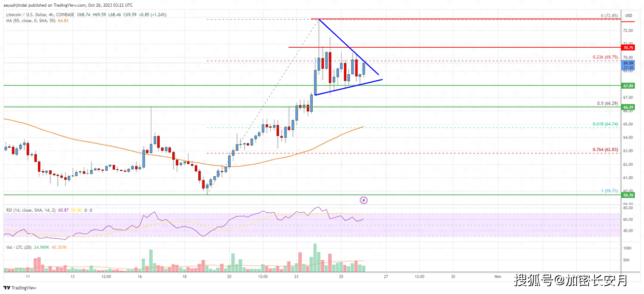Click the purple lightning event marker icon

point(364,200)
